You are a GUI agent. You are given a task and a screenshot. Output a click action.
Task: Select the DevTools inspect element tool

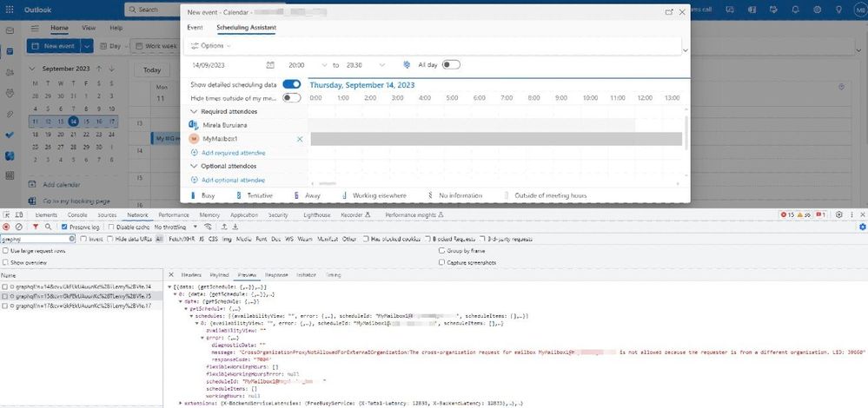[x=7, y=214]
